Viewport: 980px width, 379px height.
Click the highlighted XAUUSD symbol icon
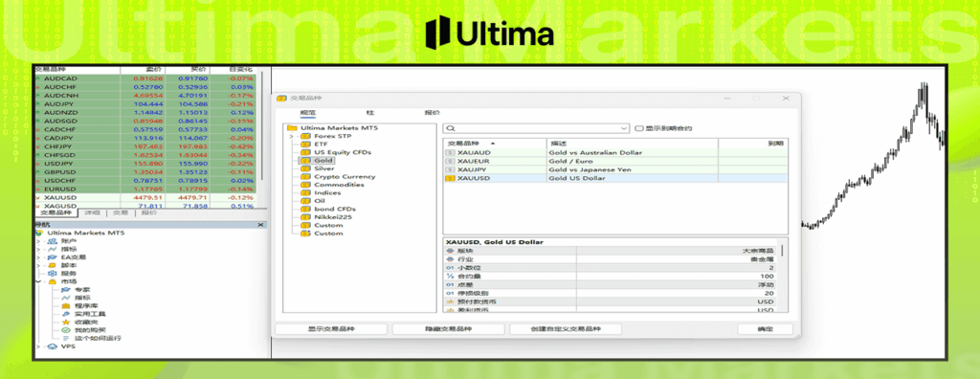coord(450,178)
